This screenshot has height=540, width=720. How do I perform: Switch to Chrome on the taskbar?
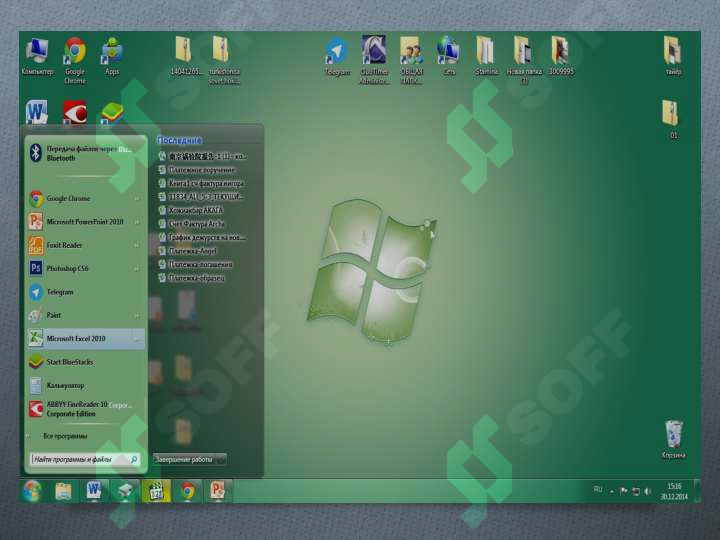click(x=187, y=491)
